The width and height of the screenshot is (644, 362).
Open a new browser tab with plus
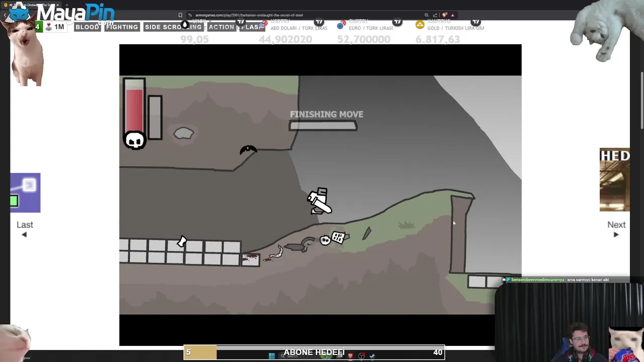[x=66, y=5]
